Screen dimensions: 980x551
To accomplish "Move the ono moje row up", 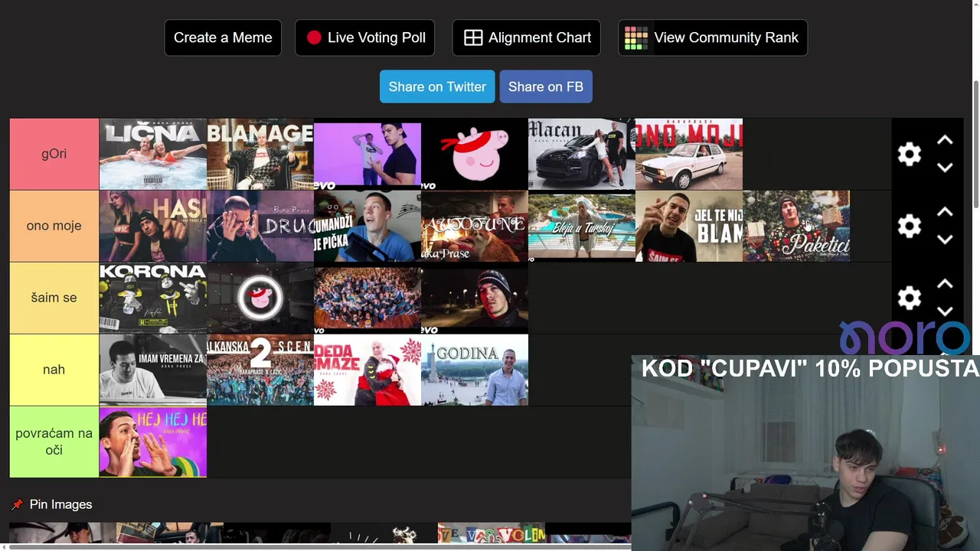I will click(x=945, y=212).
